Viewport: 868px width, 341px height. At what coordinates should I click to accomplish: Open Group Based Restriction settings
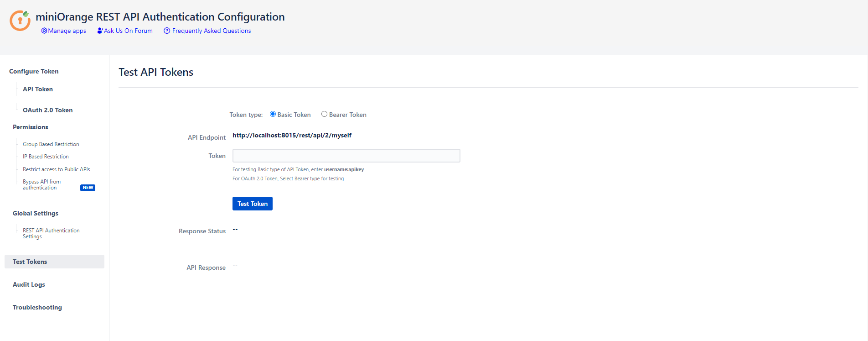pos(51,144)
